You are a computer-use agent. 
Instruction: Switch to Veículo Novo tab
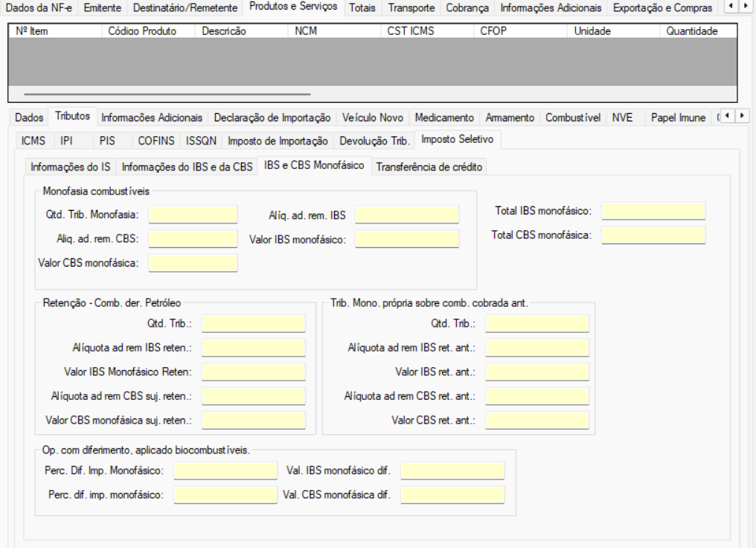(373, 118)
